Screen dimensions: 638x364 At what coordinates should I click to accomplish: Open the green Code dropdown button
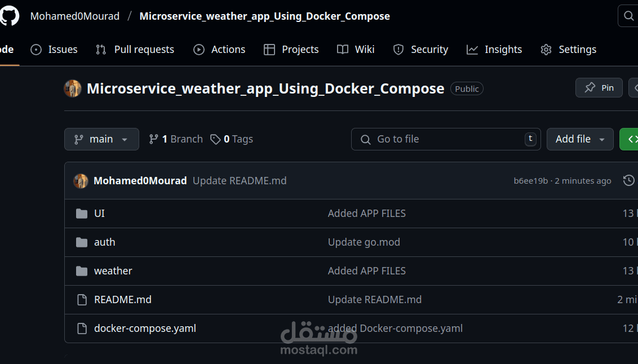(630, 139)
